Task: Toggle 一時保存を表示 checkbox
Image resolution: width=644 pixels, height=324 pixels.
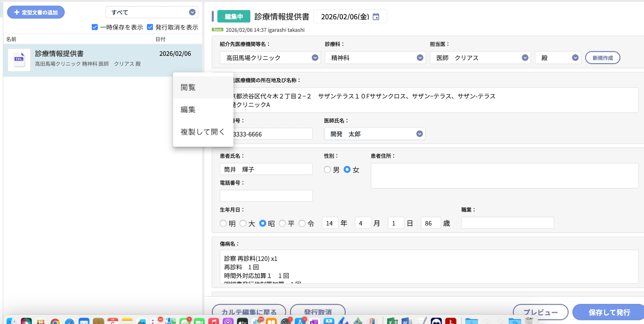Action: pyautogui.click(x=95, y=27)
